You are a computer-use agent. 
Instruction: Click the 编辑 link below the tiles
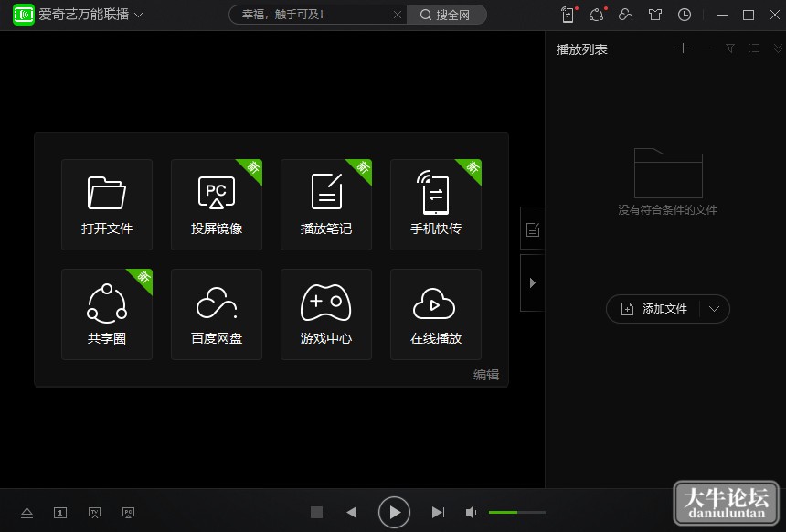pyautogui.click(x=486, y=375)
